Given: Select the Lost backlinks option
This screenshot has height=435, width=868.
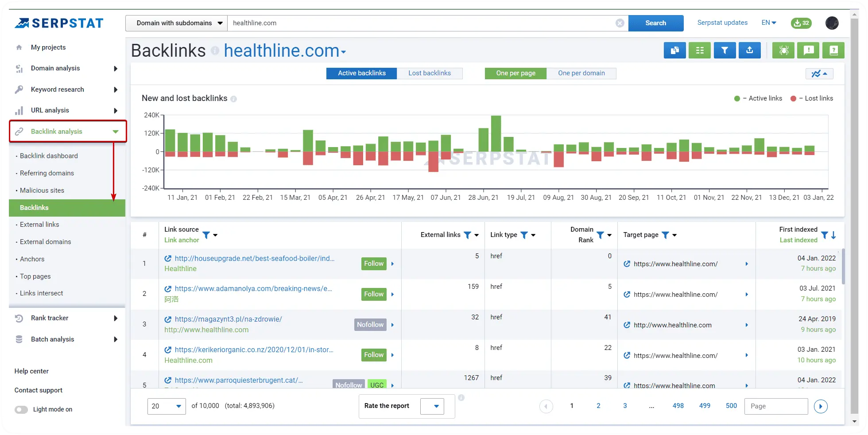Looking at the screenshot, I should [429, 73].
